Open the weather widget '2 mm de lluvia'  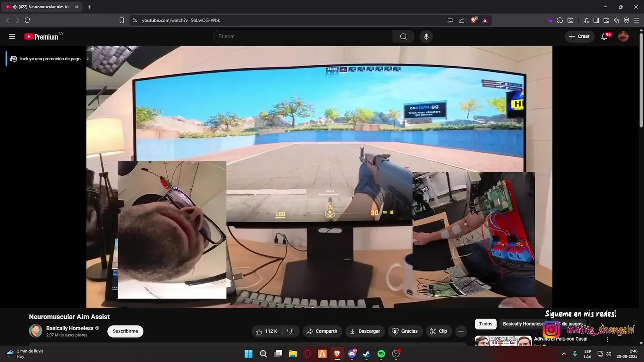(25, 354)
